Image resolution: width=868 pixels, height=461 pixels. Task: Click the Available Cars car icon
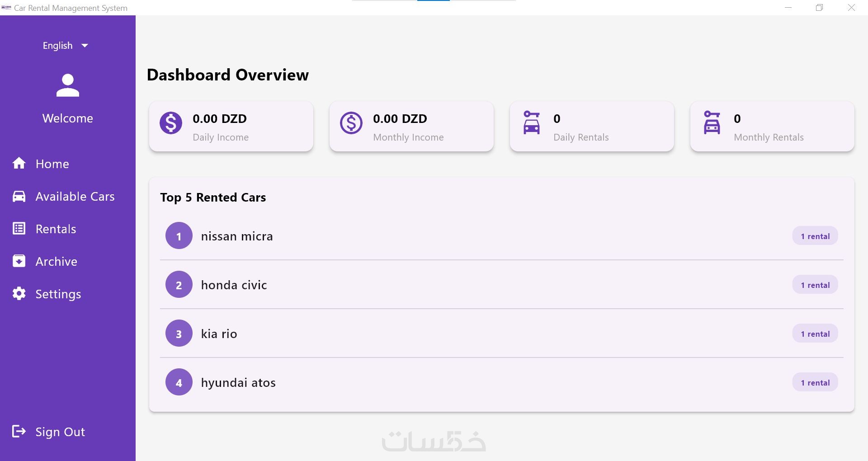click(x=19, y=196)
